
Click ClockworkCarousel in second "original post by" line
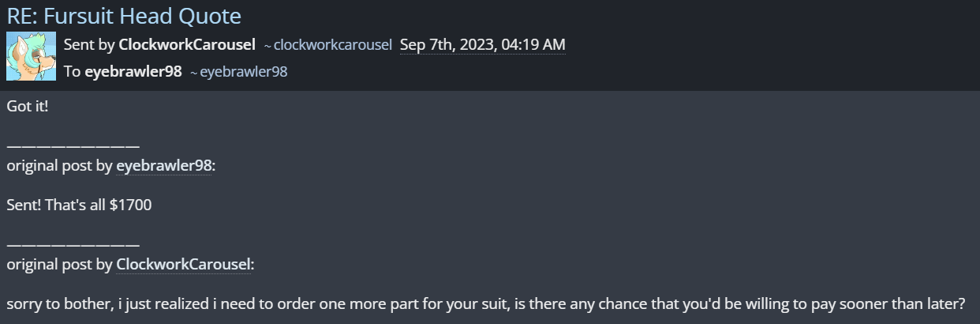point(183,264)
